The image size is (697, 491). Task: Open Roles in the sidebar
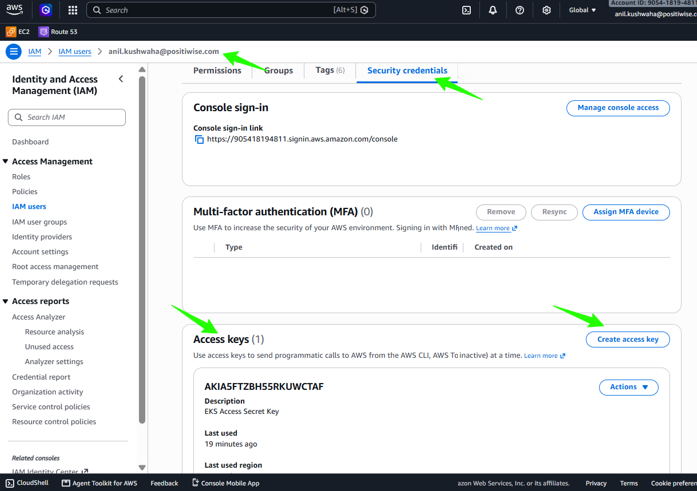click(21, 177)
